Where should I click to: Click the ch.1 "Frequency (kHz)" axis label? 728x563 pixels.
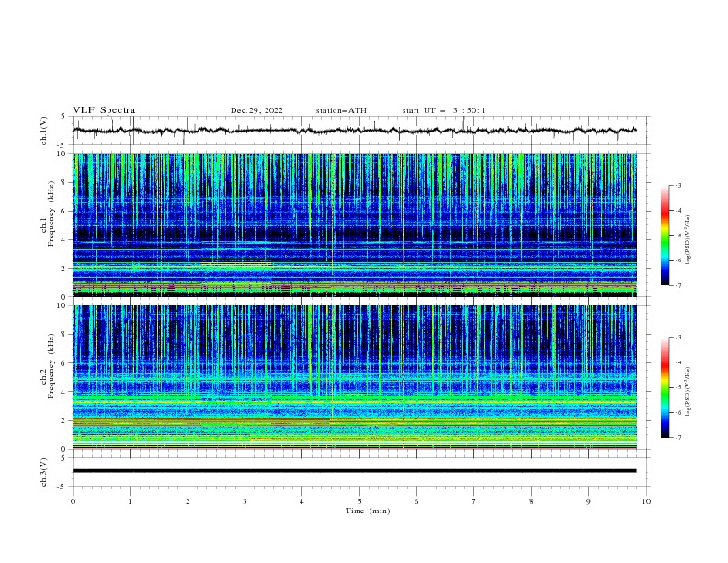[x=51, y=213]
